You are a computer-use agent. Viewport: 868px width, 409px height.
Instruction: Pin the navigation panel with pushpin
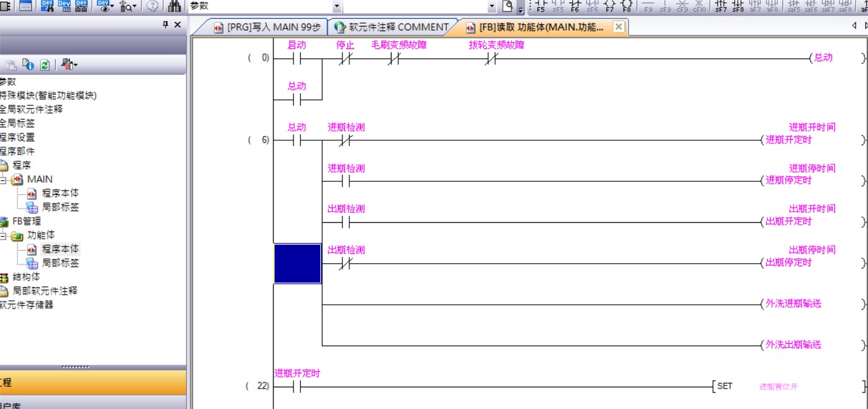coord(165,24)
